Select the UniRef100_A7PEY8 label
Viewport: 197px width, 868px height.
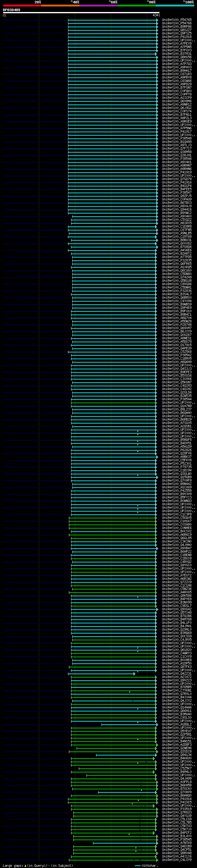(x=177, y=43)
